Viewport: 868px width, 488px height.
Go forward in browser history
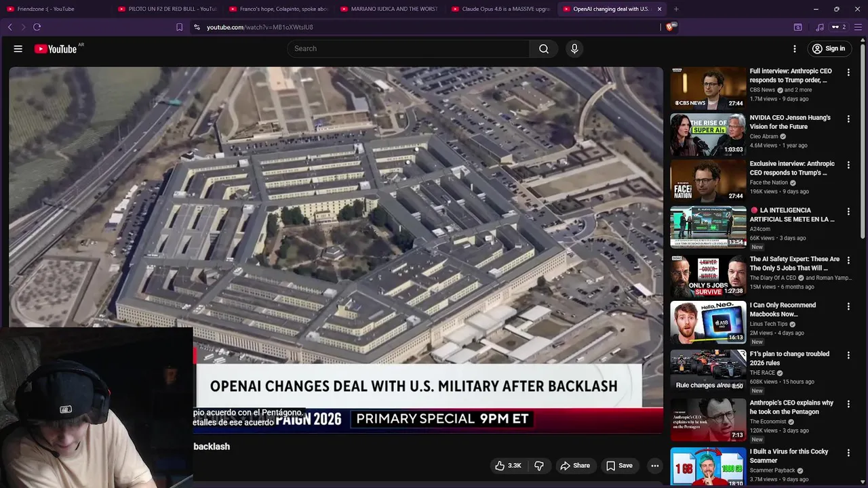point(23,27)
